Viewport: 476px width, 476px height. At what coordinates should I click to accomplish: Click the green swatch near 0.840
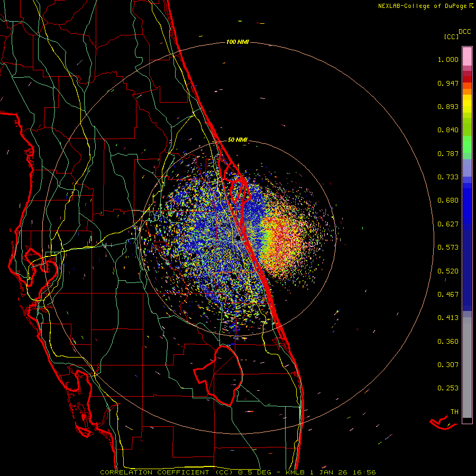tap(467, 126)
